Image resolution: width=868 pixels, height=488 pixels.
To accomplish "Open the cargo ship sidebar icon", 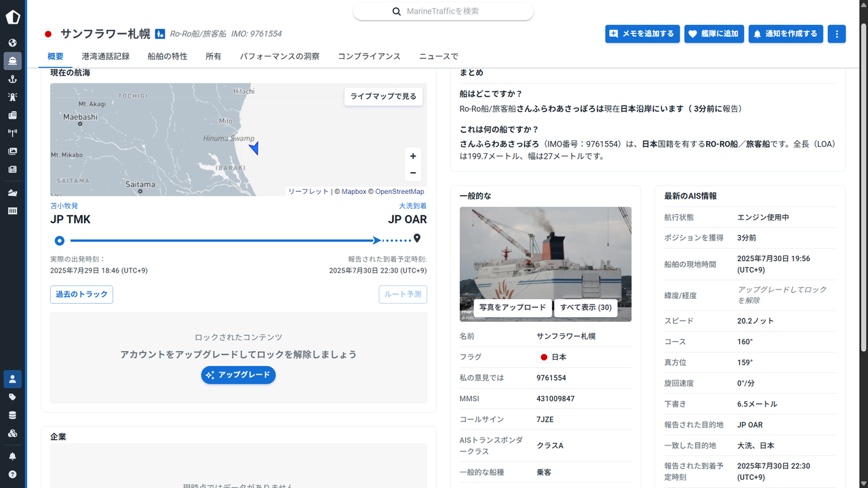I will [x=12, y=193].
